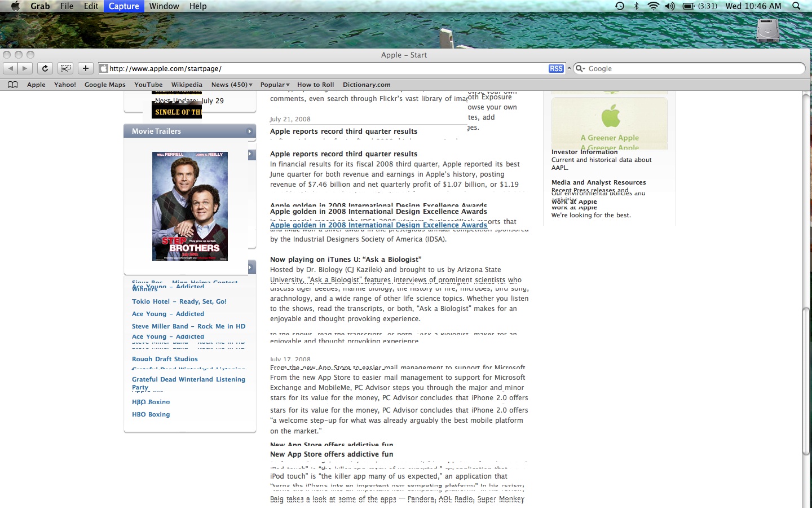Open Tokio Hotel – Ready, Set, Go! link
The width and height of the screenshot is (812, 508).
pos(179,301)
